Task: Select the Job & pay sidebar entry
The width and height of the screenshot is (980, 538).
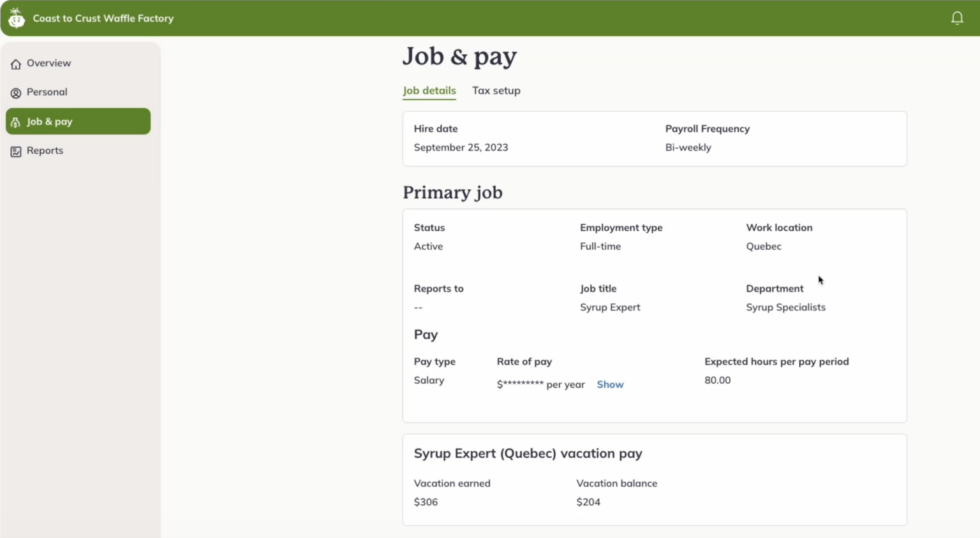Action: (49, 121)
